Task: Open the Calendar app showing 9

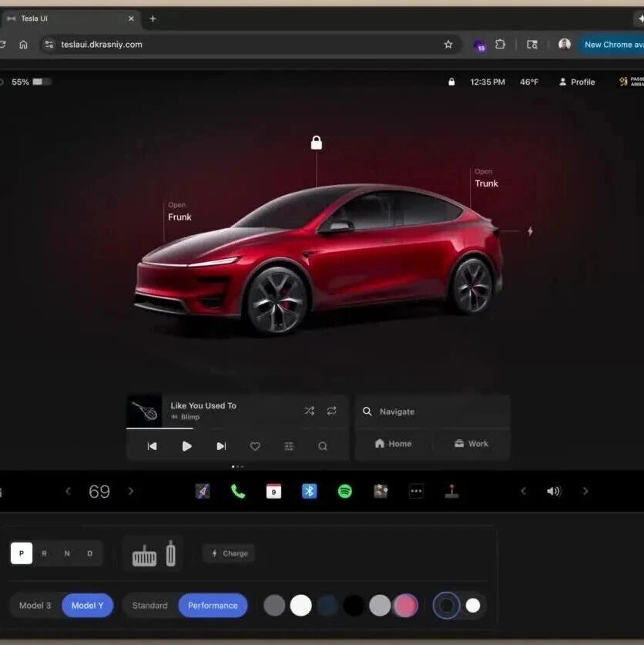Action: point(274,491)
